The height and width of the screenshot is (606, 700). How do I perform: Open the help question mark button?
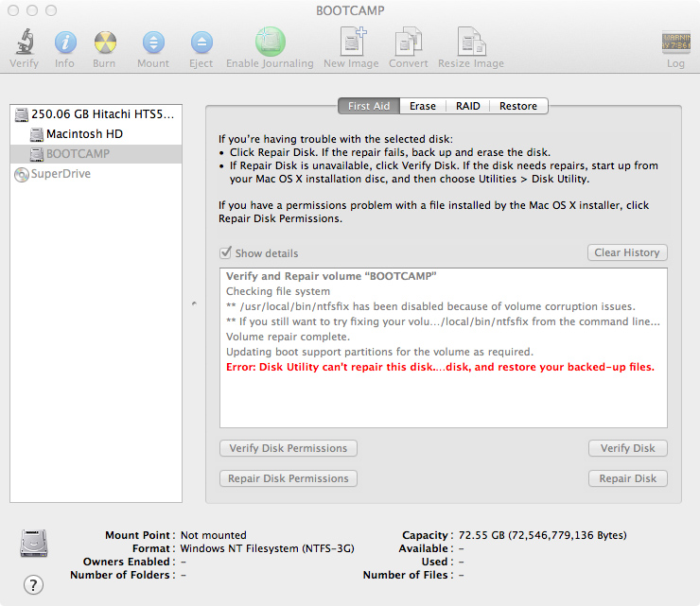tap(33, 584)
